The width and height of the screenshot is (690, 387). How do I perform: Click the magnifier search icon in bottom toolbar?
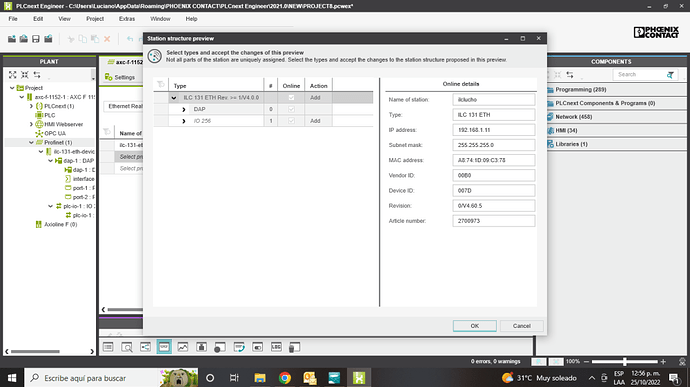[x=127, y=347]
